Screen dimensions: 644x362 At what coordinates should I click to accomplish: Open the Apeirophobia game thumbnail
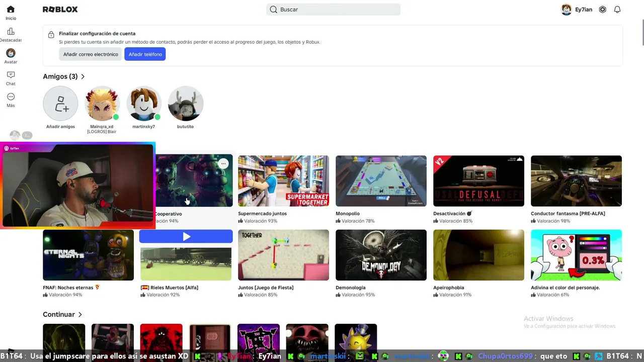coord(479,255)
